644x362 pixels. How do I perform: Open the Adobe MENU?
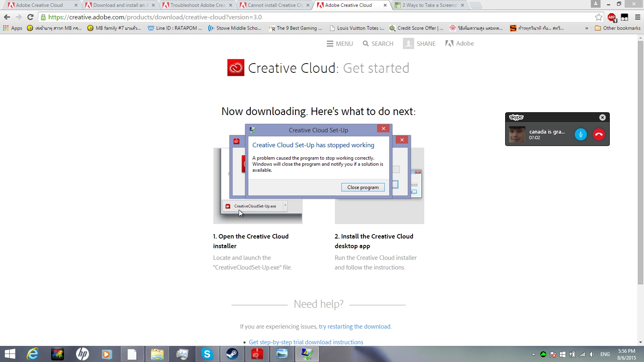[340, 43]
